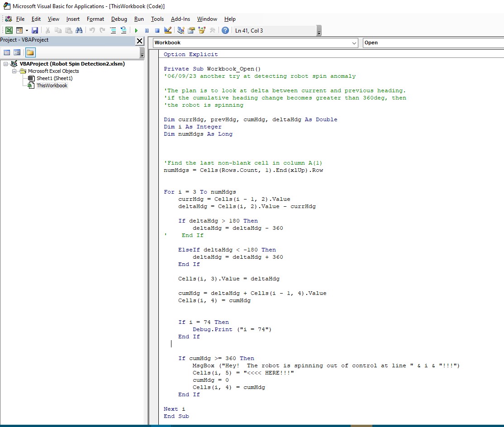This screenshot has width=504, height=427.
Task: Open the Insert object dropdown arrow
Action: pos(27,30)
